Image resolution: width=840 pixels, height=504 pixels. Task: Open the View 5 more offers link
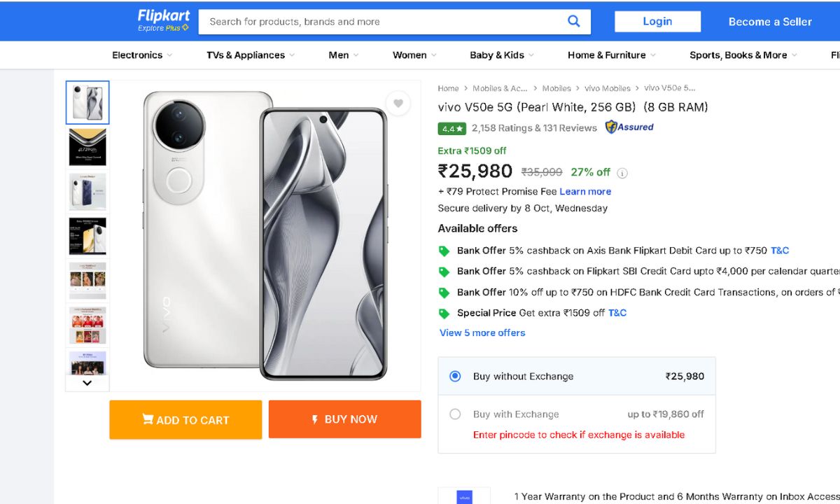(482, 333)
